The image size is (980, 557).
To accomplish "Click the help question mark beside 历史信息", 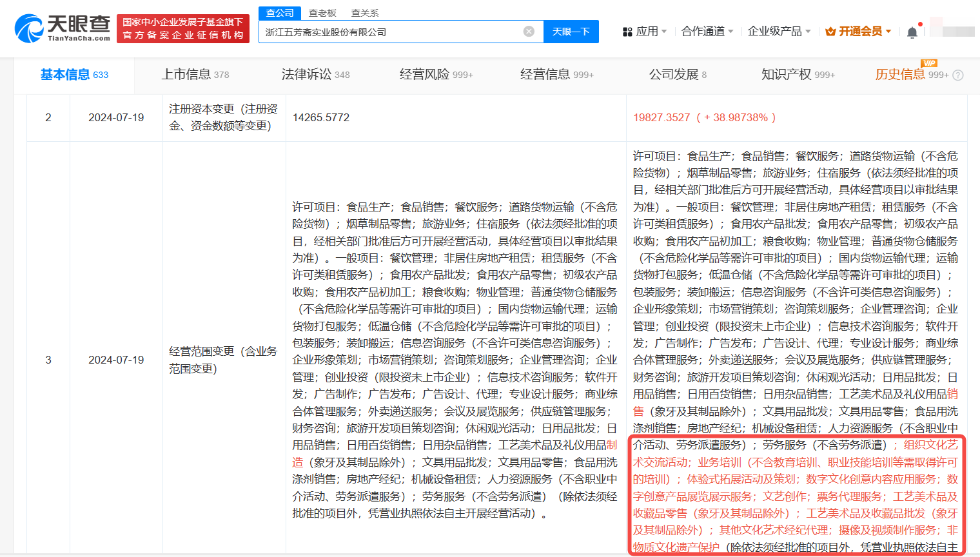I will coord(958,75).
